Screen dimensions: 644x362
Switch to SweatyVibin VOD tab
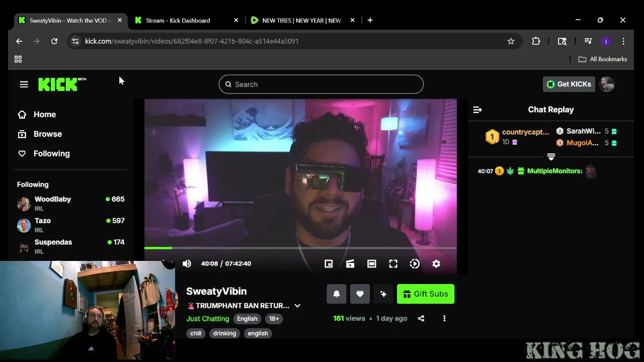click(69, 21)
